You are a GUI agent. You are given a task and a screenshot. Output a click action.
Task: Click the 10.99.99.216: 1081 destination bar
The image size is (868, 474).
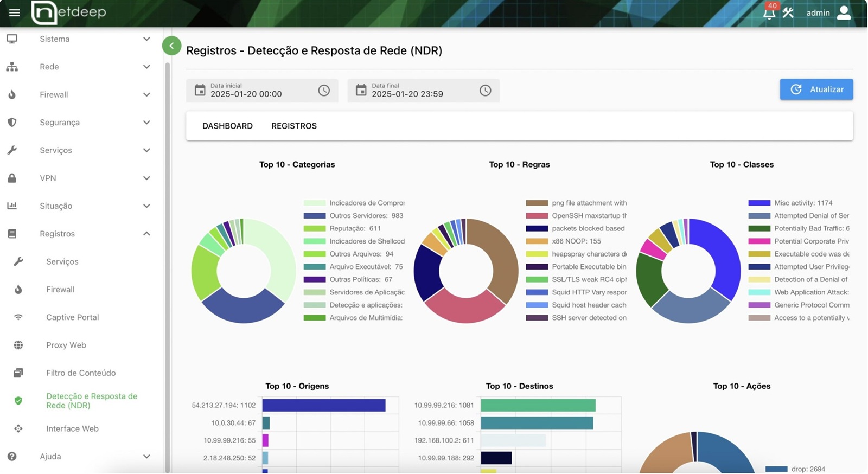[538, 405]
